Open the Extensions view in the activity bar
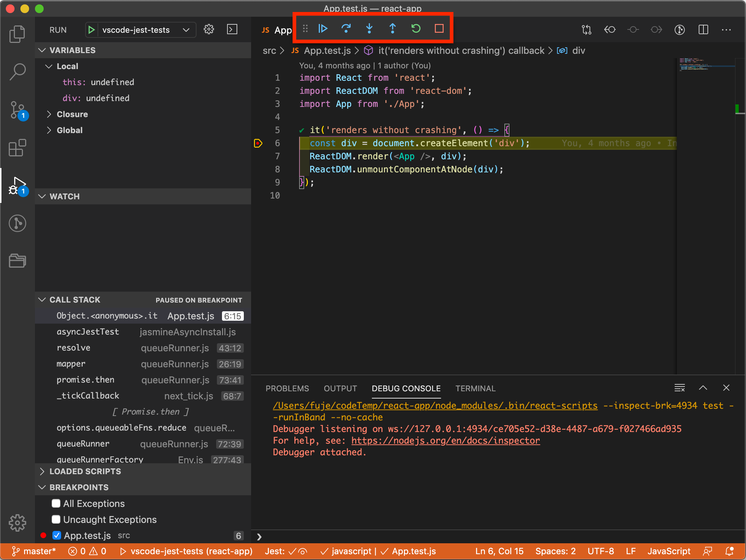 point(17,148)
